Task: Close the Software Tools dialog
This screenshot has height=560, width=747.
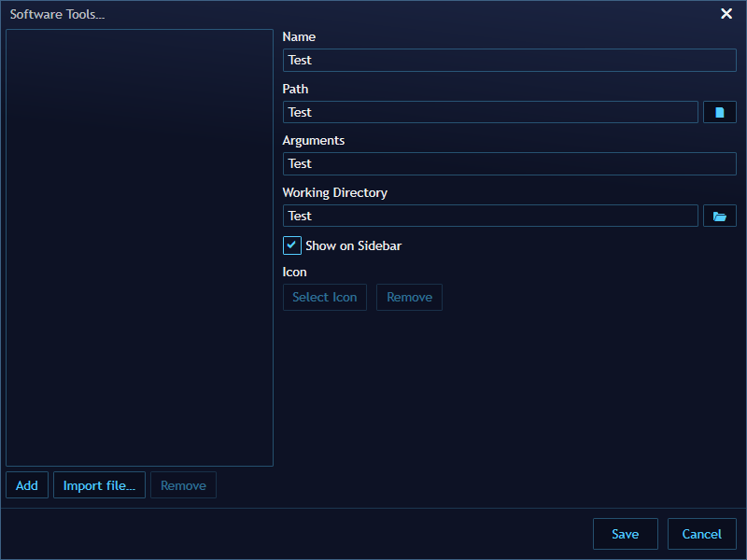Action: click(726, 14)
